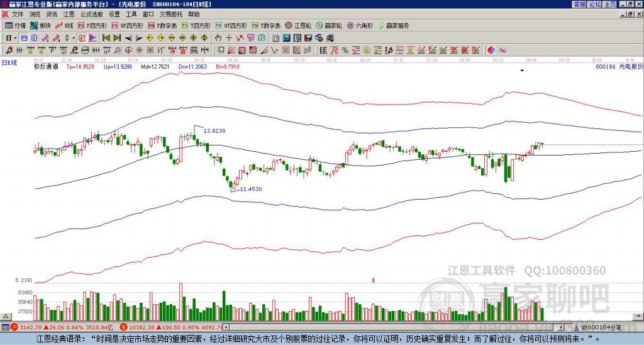Click the horizontal scrollbar right arrow

(561, 327)
